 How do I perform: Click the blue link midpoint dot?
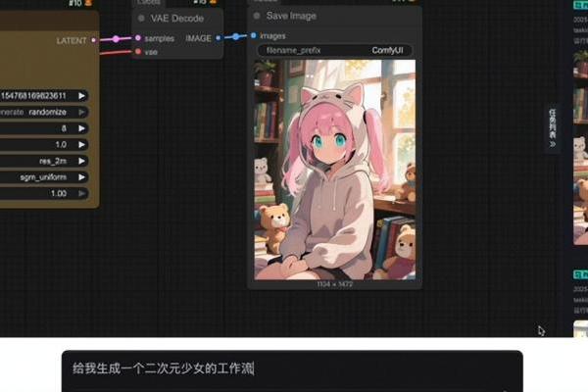235,36
